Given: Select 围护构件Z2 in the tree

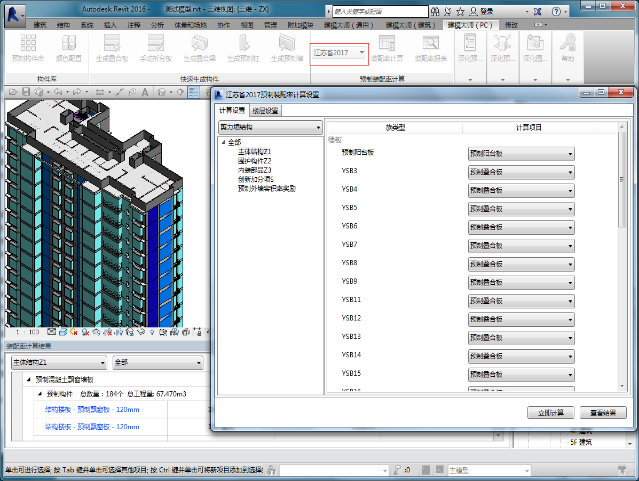Looking at the screenshot, I should coord(254,160).
